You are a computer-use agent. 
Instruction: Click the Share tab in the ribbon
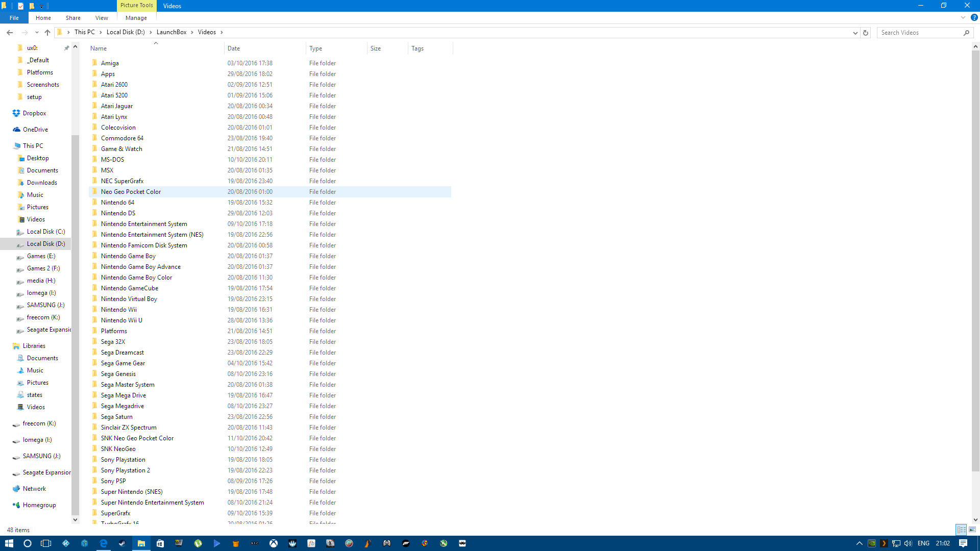[73, 17]
